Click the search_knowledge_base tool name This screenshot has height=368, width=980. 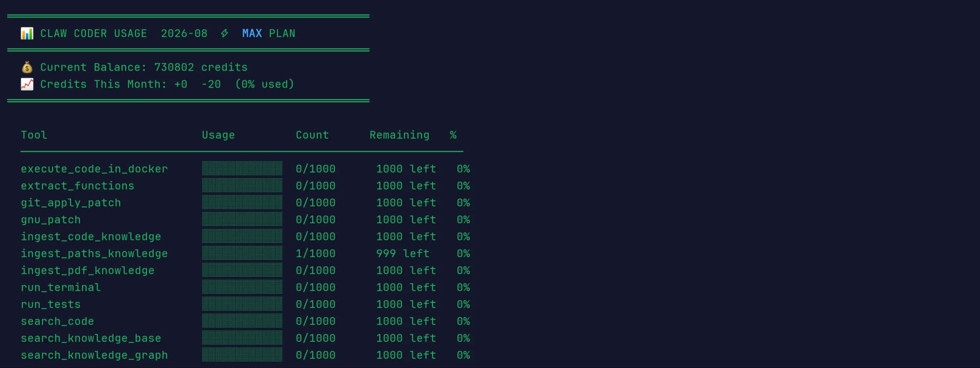point(90,338)
